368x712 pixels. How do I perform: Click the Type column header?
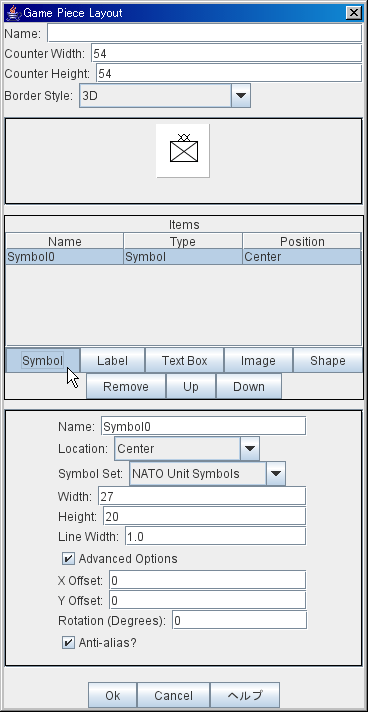click(183, 241)
